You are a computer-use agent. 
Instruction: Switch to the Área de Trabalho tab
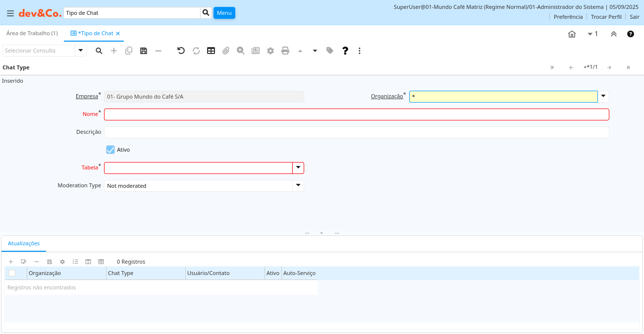click(32, 33)
